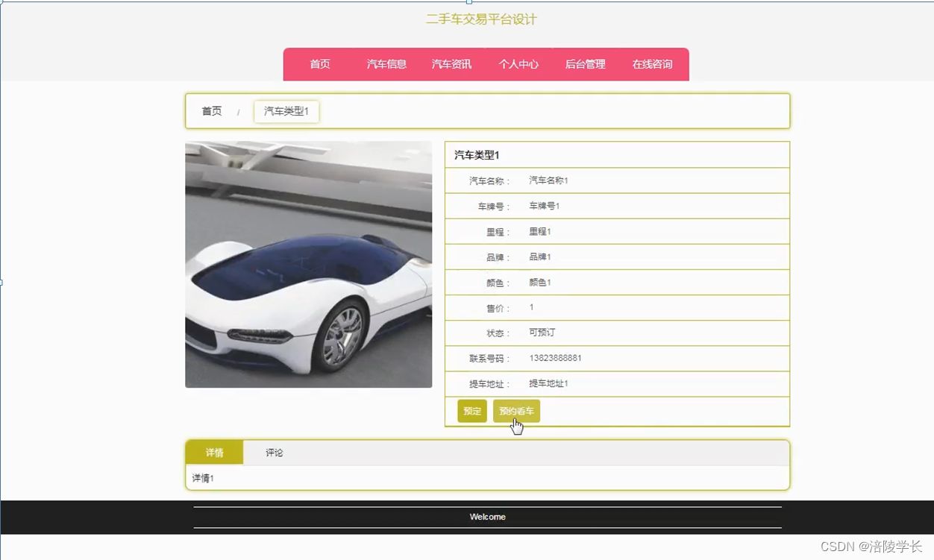The height and width of the screenshot is (560, 934).
Task: Open the 后台管理 navigation menu item
Action: point(585,64)
